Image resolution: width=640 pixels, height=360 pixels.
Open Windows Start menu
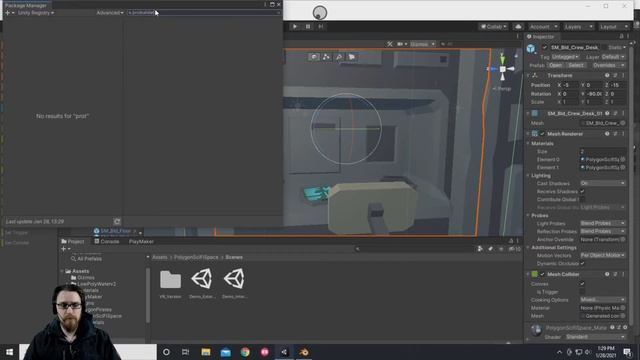(9, 352)
